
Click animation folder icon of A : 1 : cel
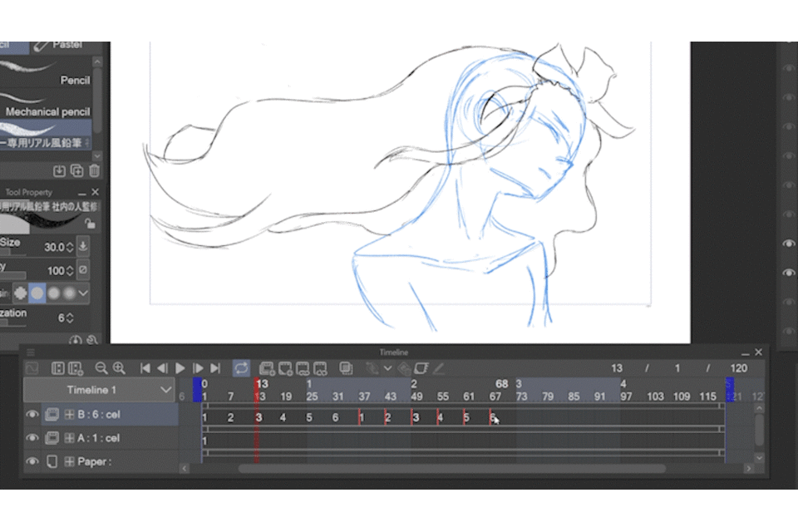point(52,438)
